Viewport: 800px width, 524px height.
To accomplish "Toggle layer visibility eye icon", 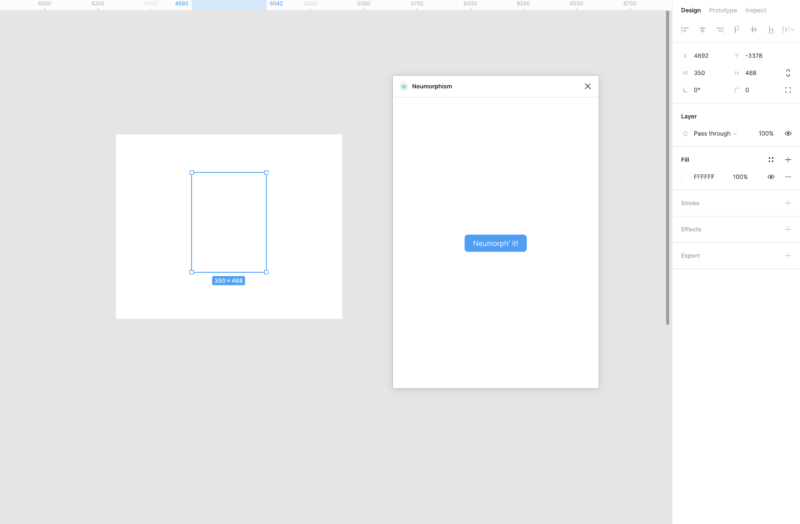I will point(788,133).
